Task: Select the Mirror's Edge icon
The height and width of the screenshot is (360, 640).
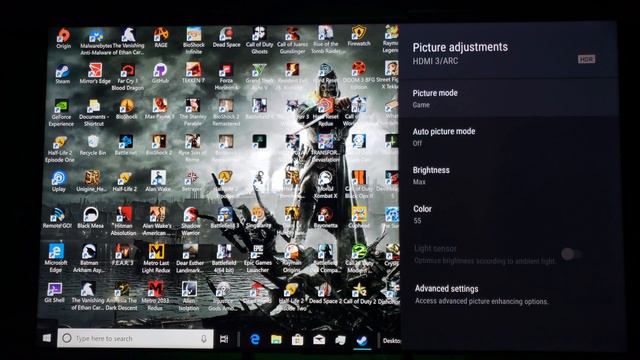Action: point(95,74)
